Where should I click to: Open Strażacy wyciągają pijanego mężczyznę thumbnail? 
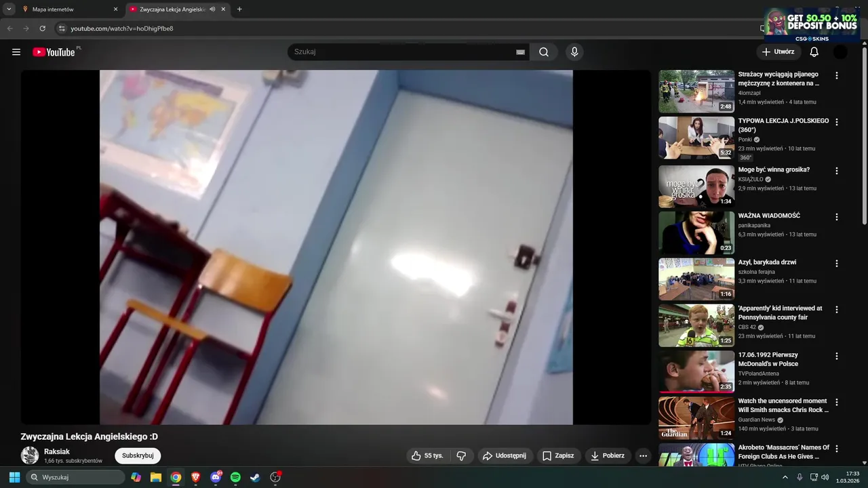pos(696,91)
